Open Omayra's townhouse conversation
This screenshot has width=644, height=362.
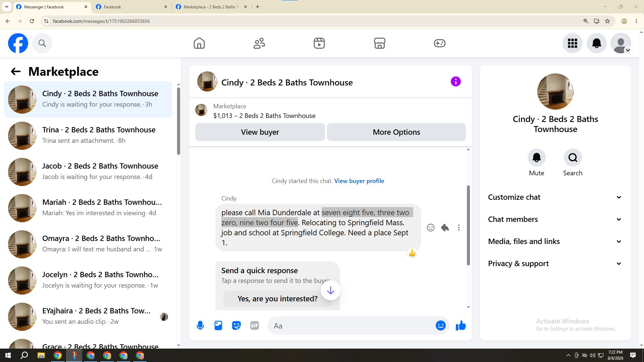tap(88, 244)
